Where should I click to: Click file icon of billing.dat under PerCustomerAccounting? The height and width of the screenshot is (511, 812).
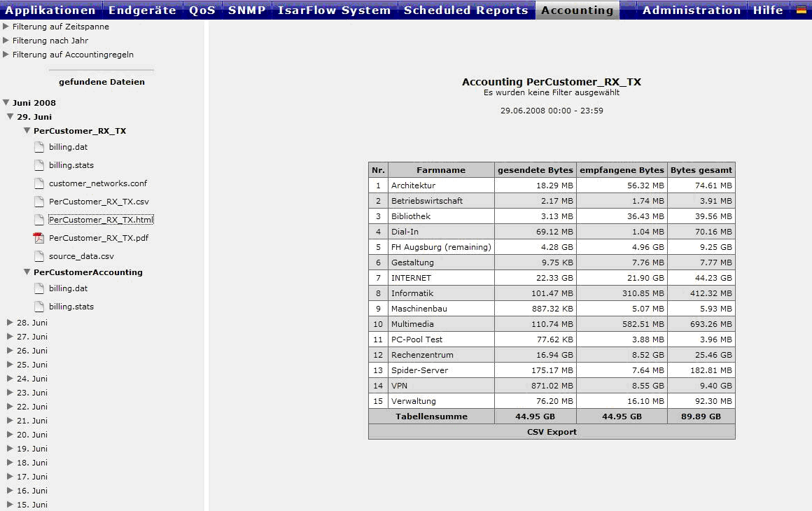[x=39, y=288]
